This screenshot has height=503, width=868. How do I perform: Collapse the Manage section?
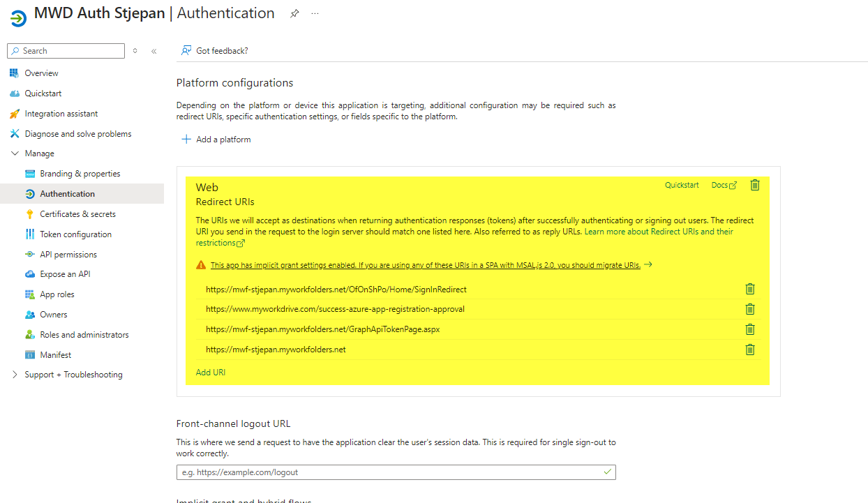pyautogui.click(x=15, y=153)
